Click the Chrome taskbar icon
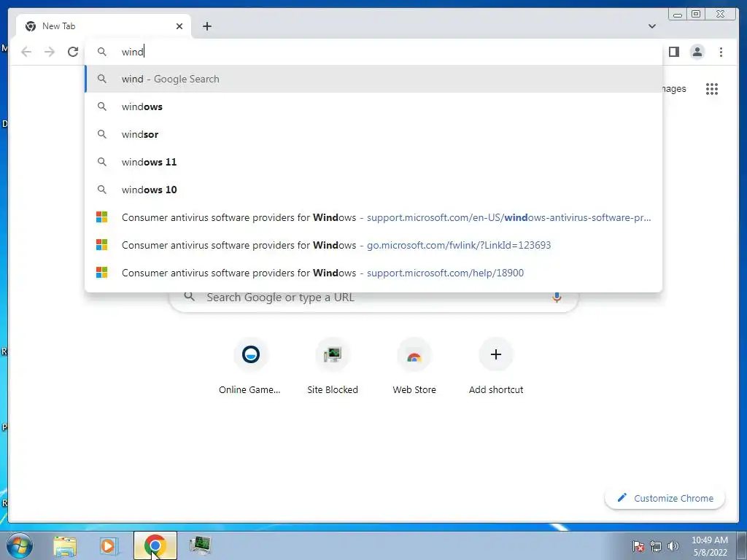This screenshot has height=560, width=747. point(155,545)
